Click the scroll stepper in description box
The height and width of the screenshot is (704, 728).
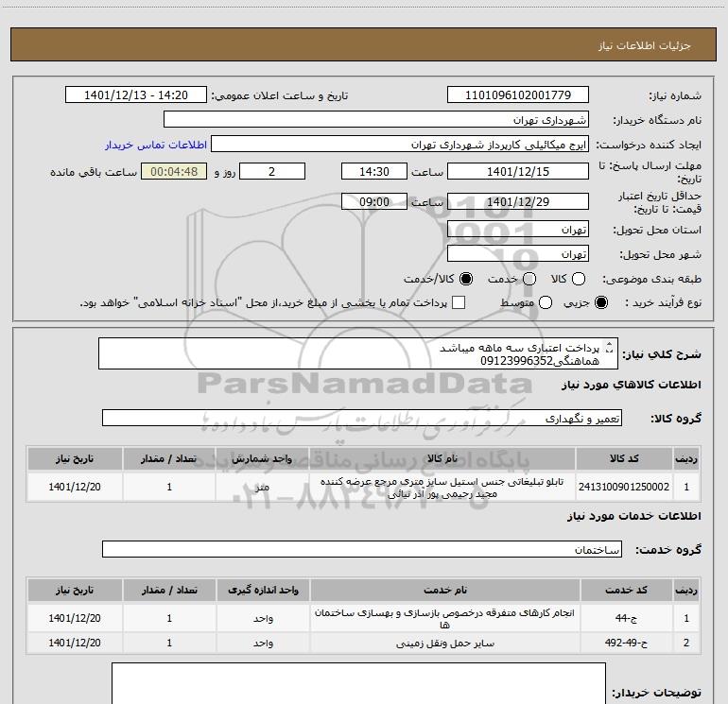click(610, 347)
